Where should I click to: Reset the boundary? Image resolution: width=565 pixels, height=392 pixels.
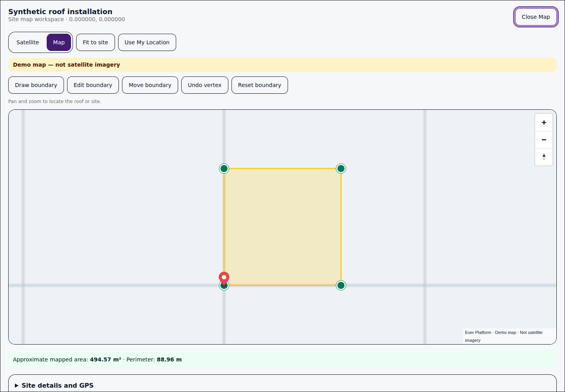pyautogui.click(x=260, y=85)
